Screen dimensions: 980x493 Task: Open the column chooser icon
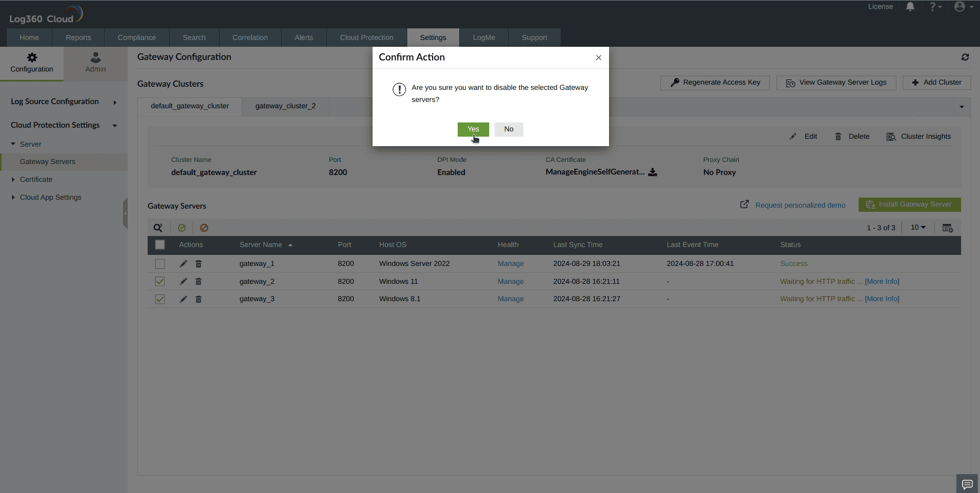[x=947, y=228]
